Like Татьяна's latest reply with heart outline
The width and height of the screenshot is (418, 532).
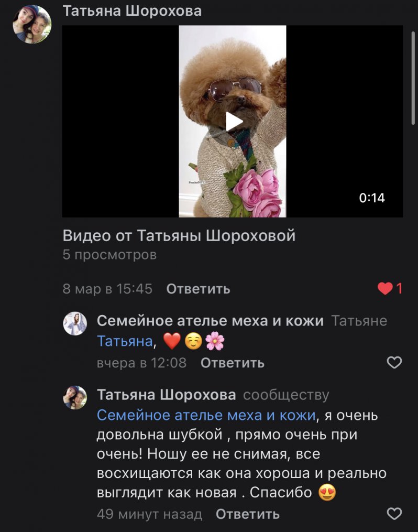tap(394, 513)
